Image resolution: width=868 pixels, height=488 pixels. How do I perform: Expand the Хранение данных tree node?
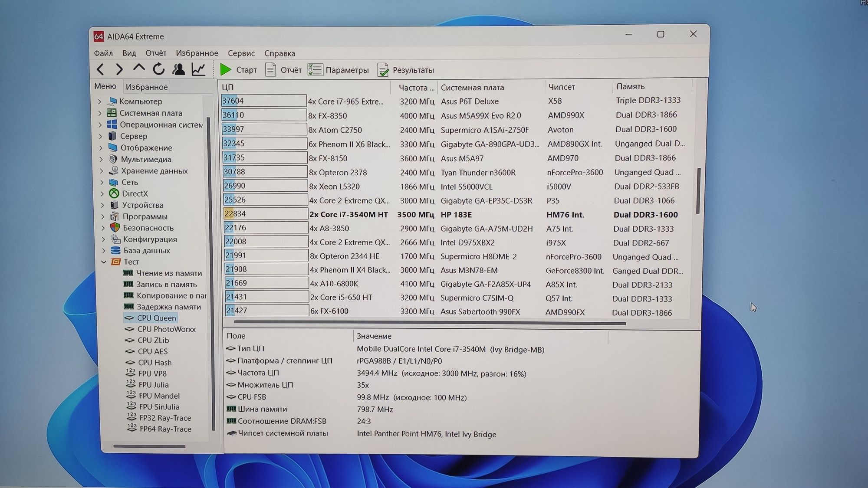pos(102,171)
